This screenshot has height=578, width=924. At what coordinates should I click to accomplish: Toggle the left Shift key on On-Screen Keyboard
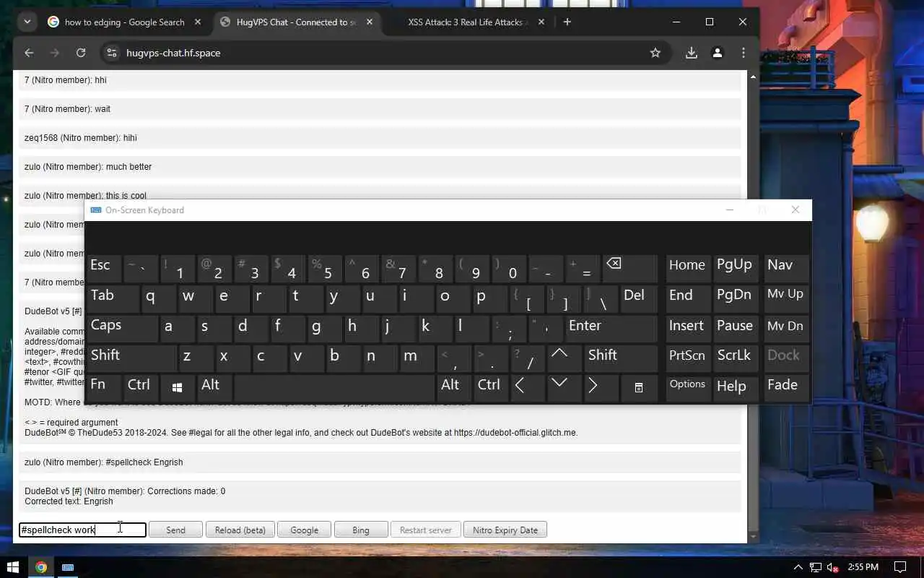131,358
